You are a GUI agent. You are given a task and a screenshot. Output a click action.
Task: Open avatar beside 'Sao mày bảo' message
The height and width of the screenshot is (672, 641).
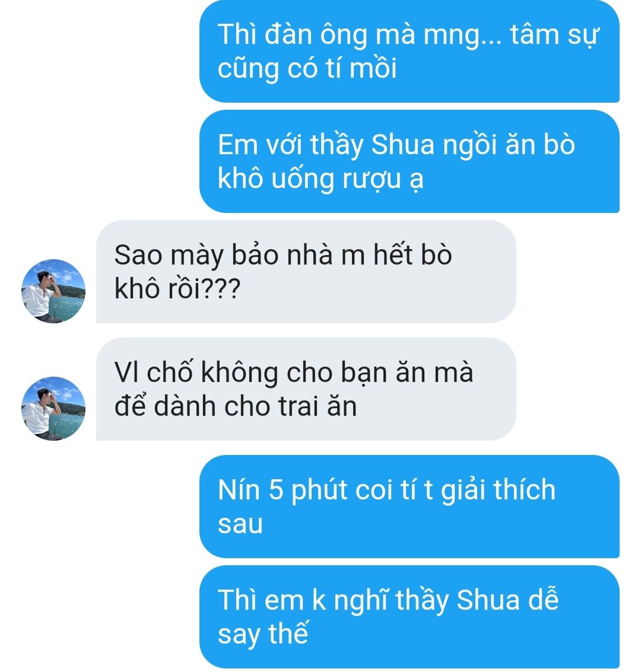(x=53, y=291)
